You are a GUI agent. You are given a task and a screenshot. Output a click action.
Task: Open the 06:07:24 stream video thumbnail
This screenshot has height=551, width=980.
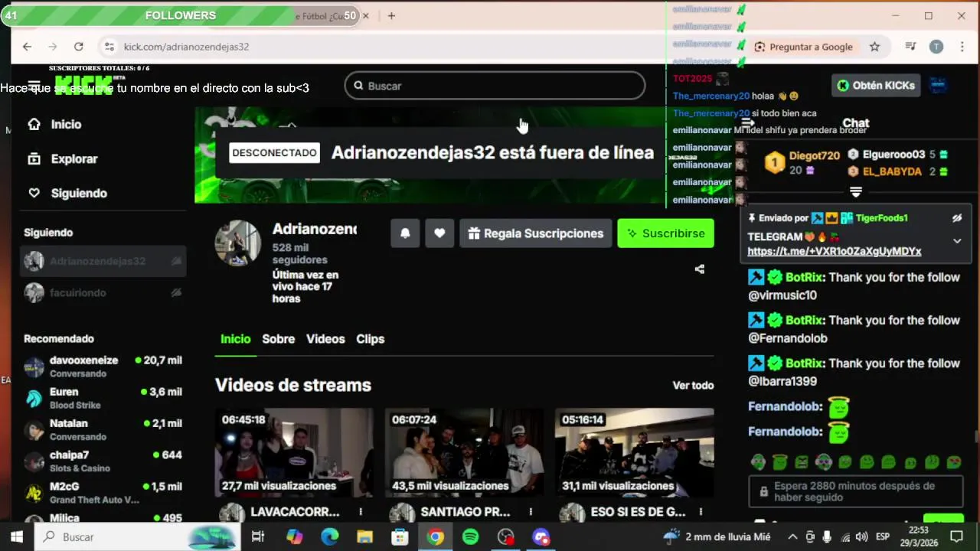pos(464,452)
